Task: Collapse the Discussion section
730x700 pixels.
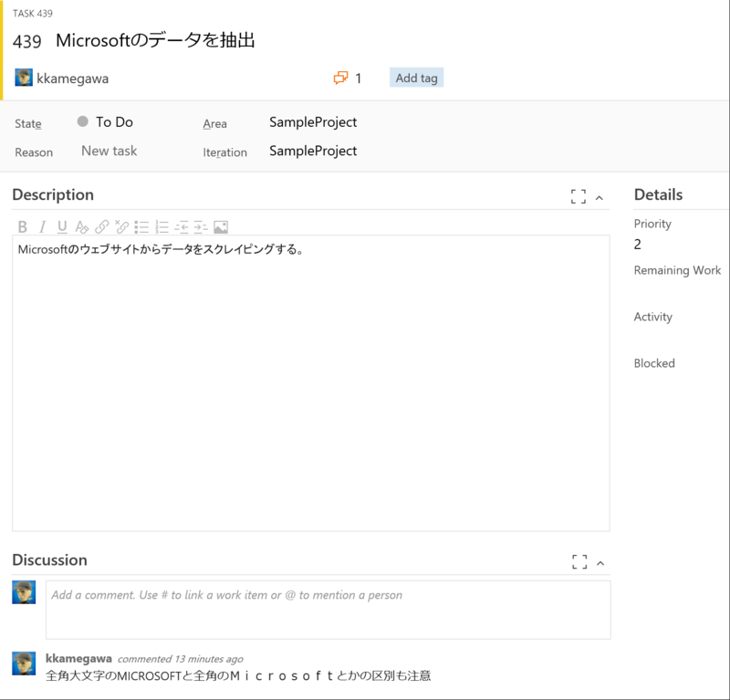Action: tap(600, 563)
